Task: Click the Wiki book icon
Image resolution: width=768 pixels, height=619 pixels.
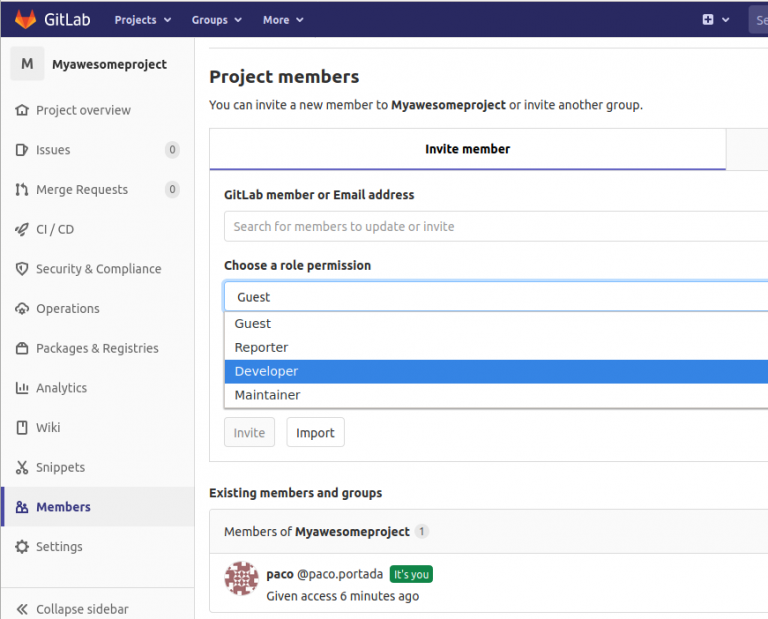Action: 22,428
